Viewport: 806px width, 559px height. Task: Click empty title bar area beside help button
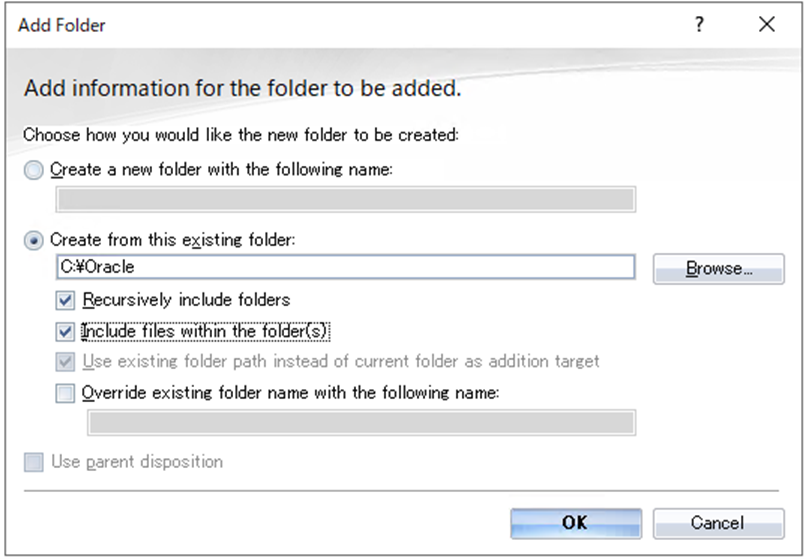coord(400,25)
